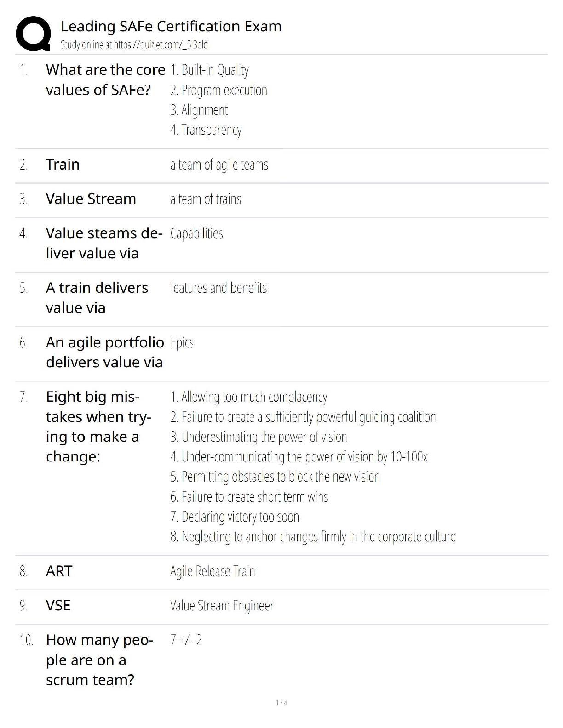Select the 'A train delivers value via' term
The width and height of the screenshot is (563, 728).
click(x=97, y=297)
